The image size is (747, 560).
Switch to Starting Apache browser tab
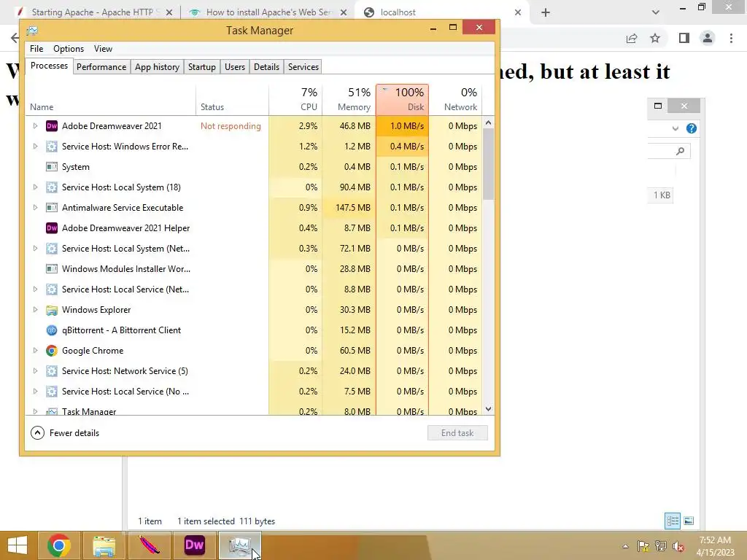click(94, 12)
